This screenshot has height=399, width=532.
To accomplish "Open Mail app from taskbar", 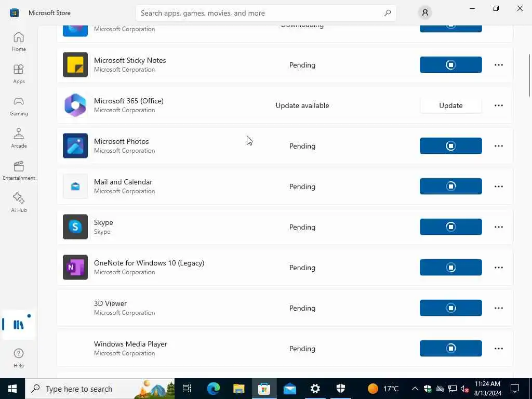I will pos(290,389).
